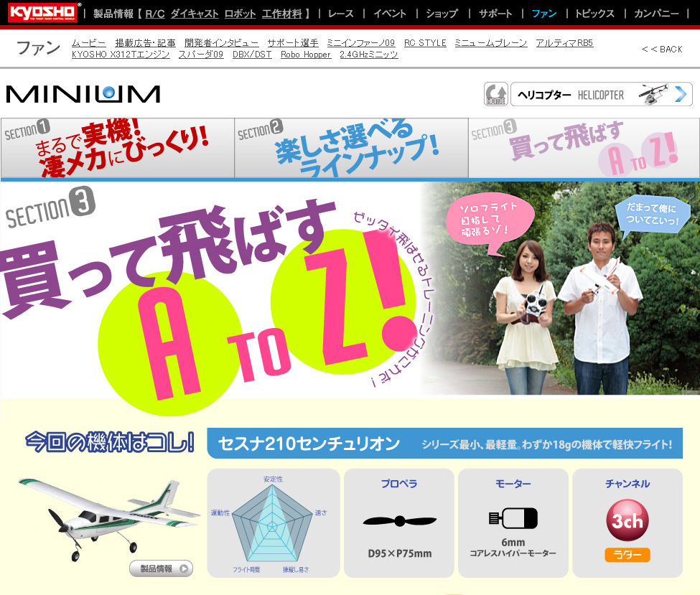Click the propeller icon
This screenshot has width=700, height=595.
coord(400,520)
